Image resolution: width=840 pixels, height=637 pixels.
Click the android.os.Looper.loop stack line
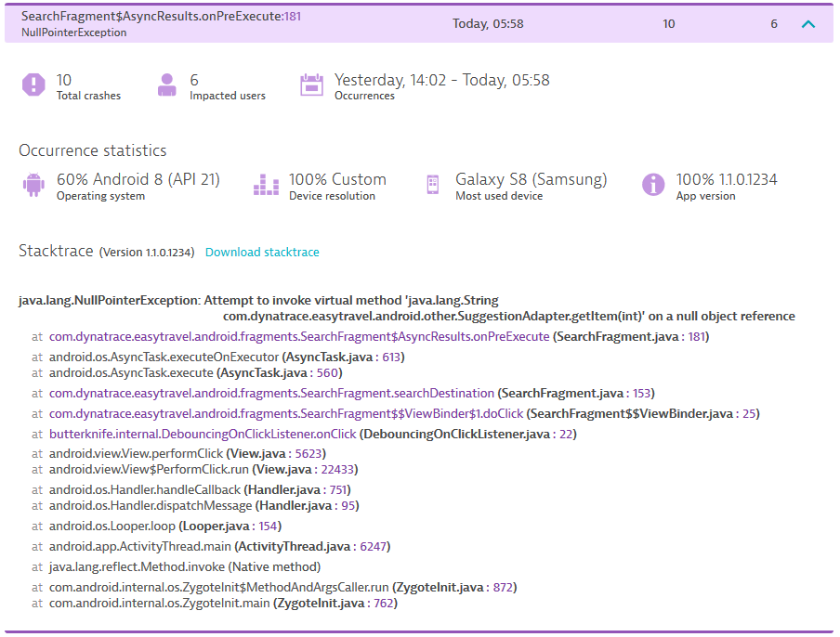(156, 526)
